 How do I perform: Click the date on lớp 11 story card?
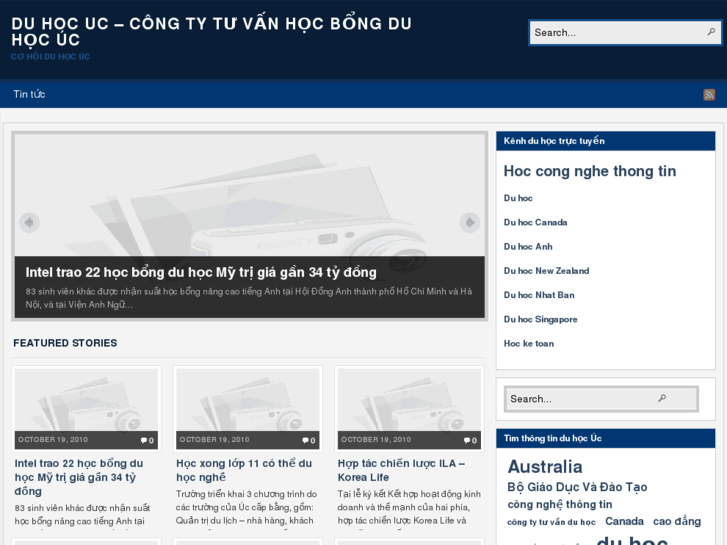pyautogui.click(x=214, y=439)
